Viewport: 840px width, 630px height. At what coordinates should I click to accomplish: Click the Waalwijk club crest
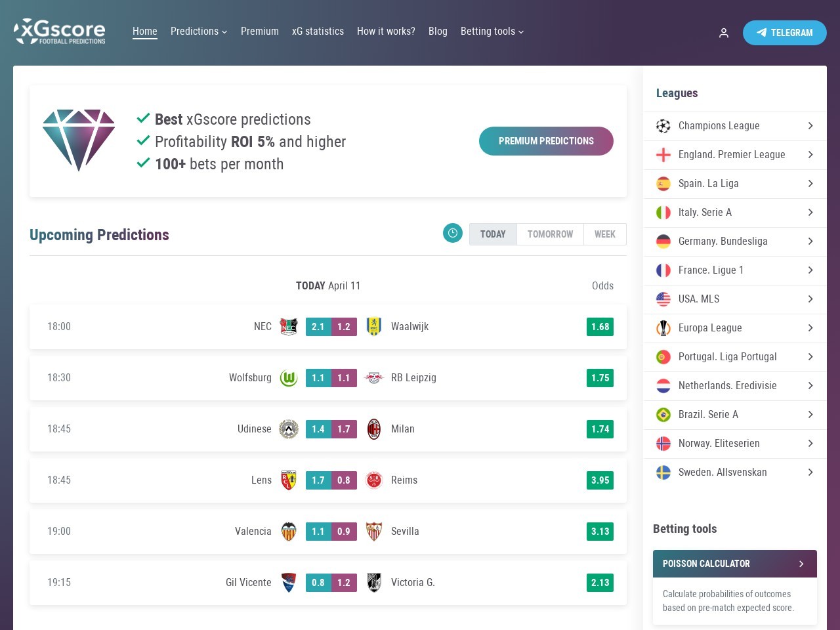(x=374, y=326)
